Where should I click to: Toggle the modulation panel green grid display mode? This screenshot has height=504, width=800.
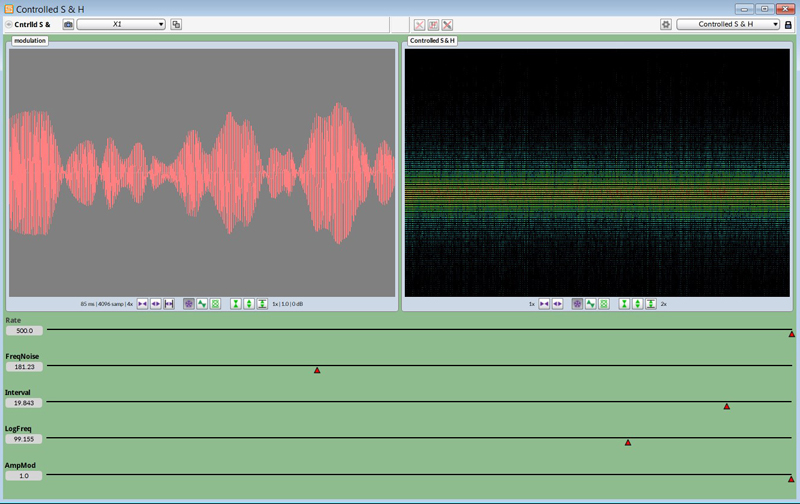tap(215, 304)
